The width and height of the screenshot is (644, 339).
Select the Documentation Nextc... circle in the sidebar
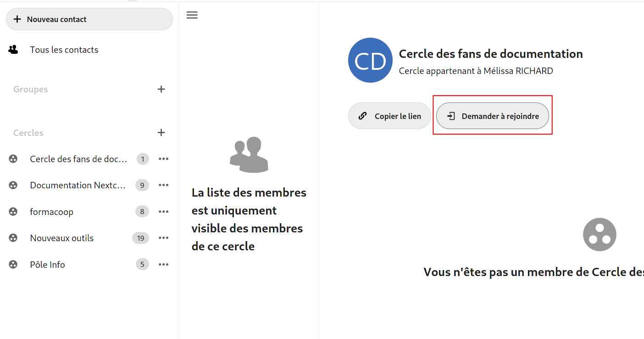78,185
